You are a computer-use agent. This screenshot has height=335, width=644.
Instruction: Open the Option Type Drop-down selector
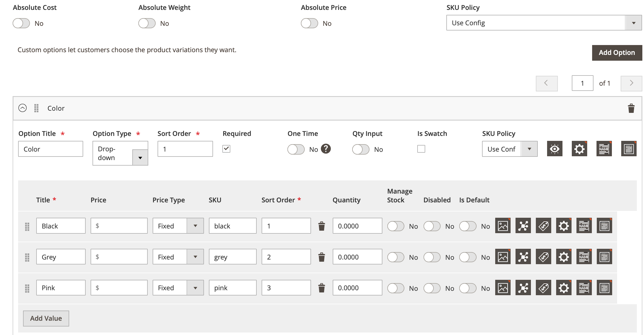(x=120, y=153)
